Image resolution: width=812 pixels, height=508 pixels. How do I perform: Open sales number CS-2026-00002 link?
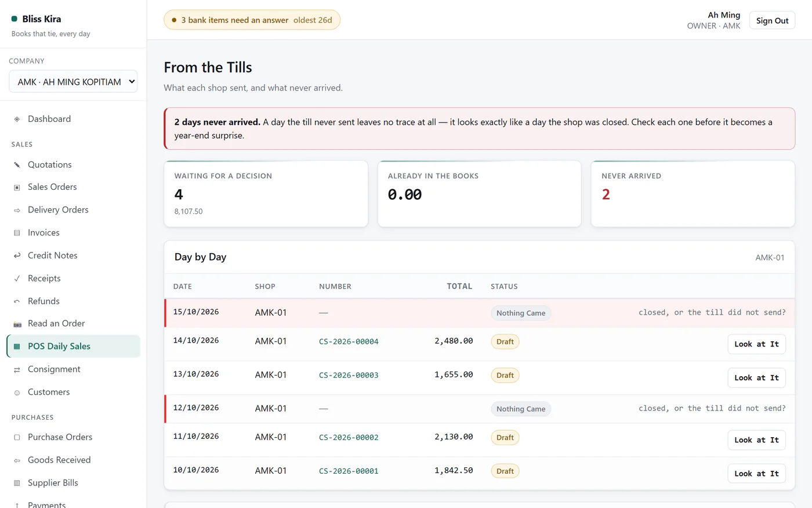pos(349,437)
